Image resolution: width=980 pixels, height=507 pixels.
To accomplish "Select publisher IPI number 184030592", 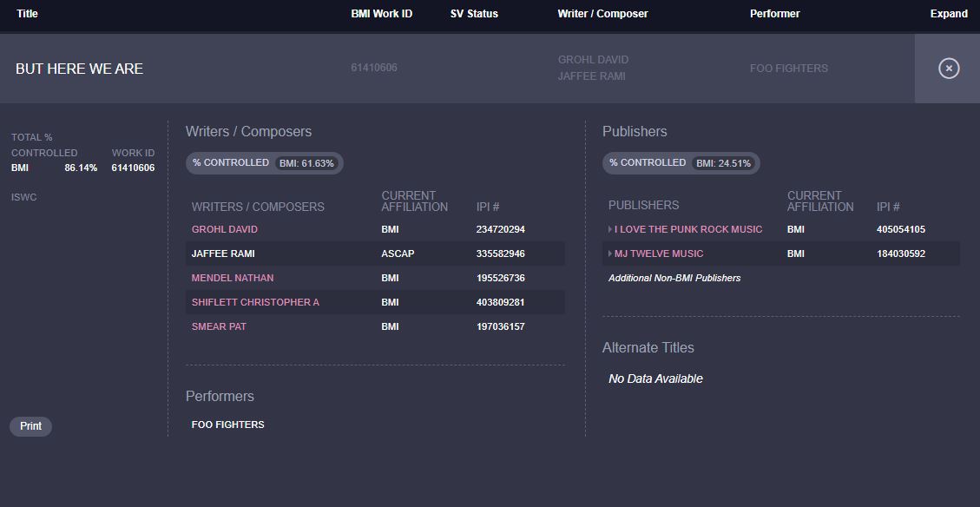I will 901,253.
